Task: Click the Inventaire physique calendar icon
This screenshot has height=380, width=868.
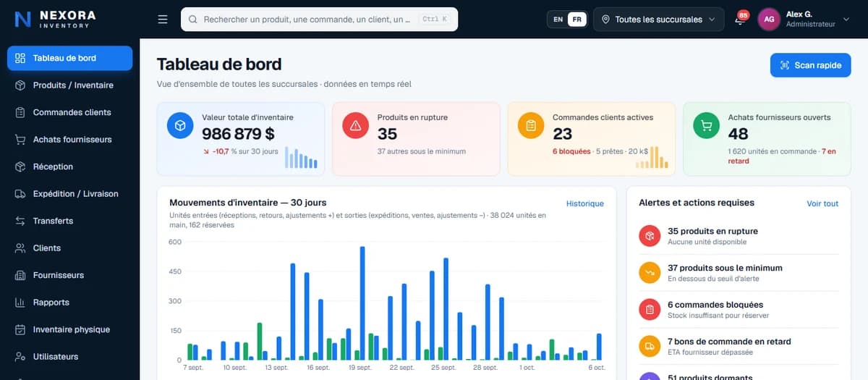Action: point(20,329)
